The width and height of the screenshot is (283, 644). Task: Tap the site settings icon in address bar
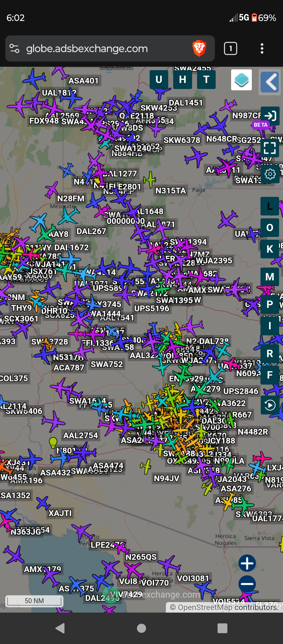14,48
